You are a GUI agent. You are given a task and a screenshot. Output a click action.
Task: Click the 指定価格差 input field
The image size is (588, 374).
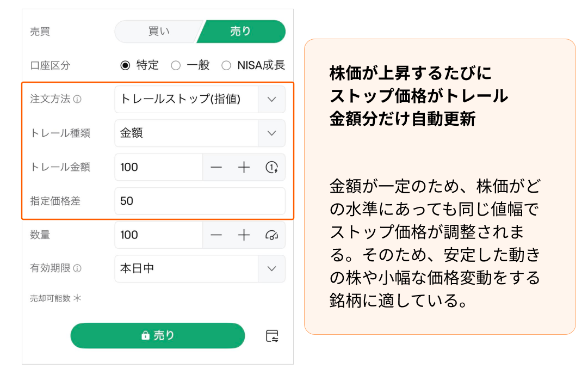(200, 201)
